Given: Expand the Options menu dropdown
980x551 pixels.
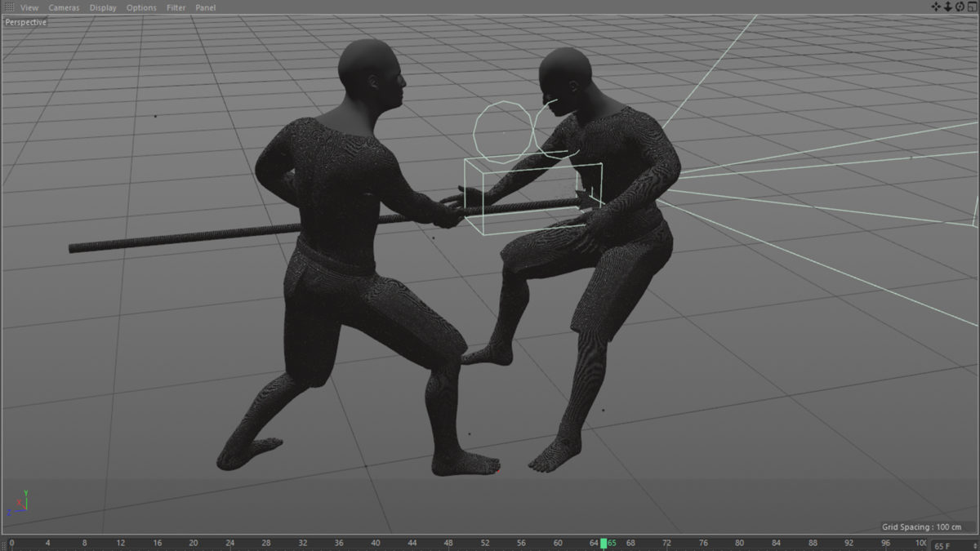Looking at the screenshot, I should click(141, 7).
